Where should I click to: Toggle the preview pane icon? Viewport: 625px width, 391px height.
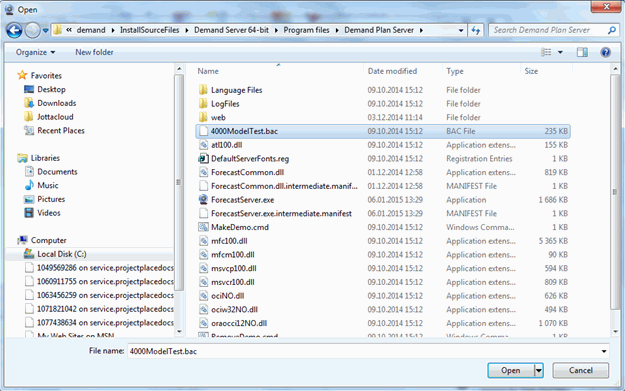click(x=582, y=52)
